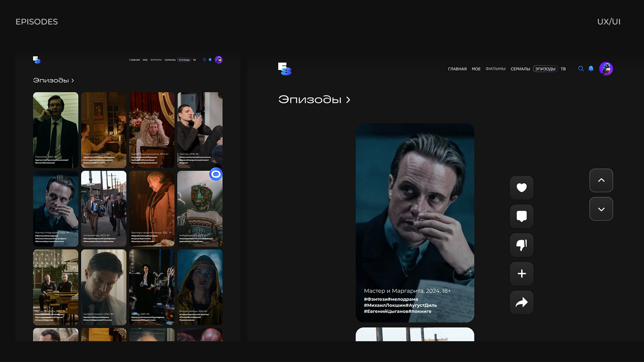Like the episode with heart icon

[522, 188]
